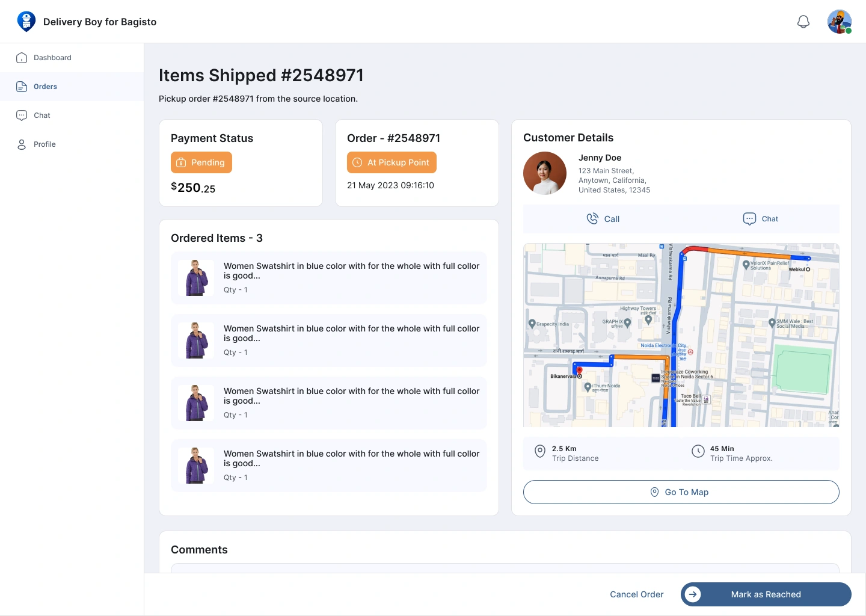This screenshot has height=616, width=866.
Task: Click the Highway Towers pin on map
Action: tap(648, 320)
